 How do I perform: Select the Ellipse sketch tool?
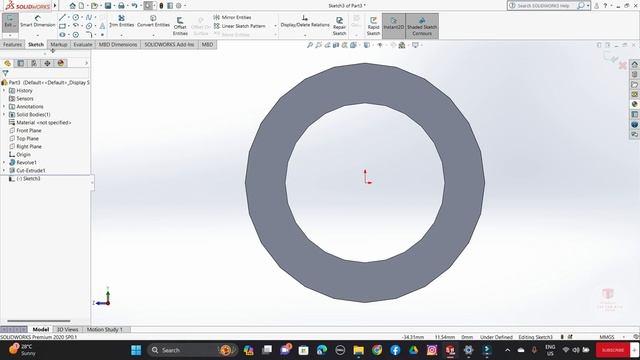coord(89,26)
